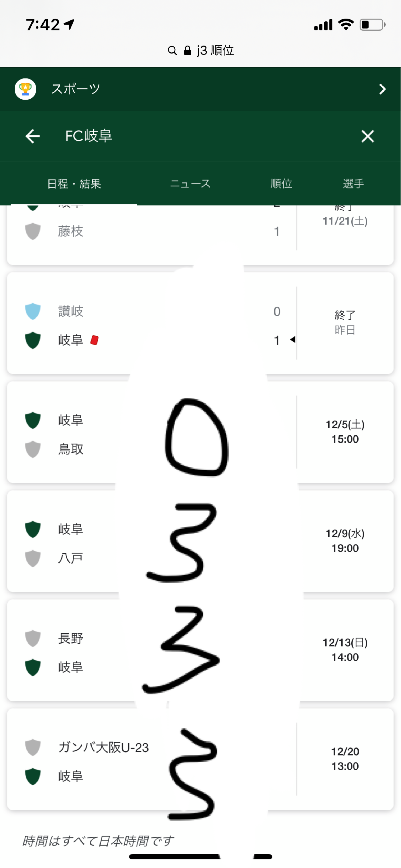
Task: Tap the gray 鳥取 team crest
Action: 33,449
